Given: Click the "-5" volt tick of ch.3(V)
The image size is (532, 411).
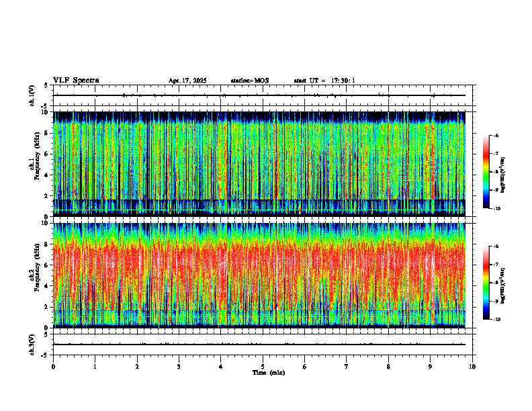Looking at the screenshot, I should click(x=45, y=355).
